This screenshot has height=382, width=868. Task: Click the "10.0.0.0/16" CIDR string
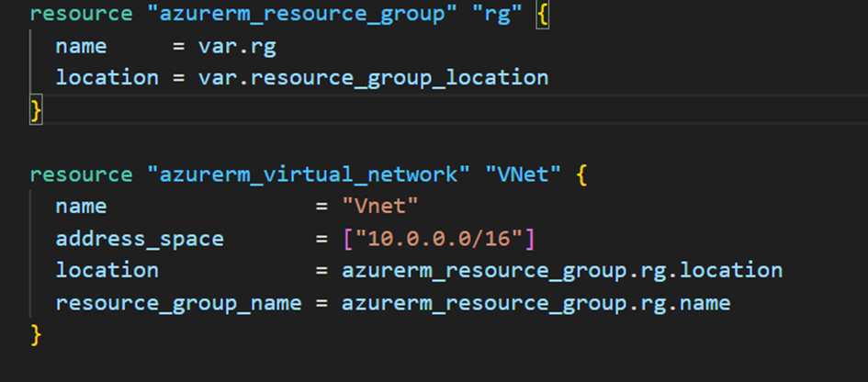point(439,239)
